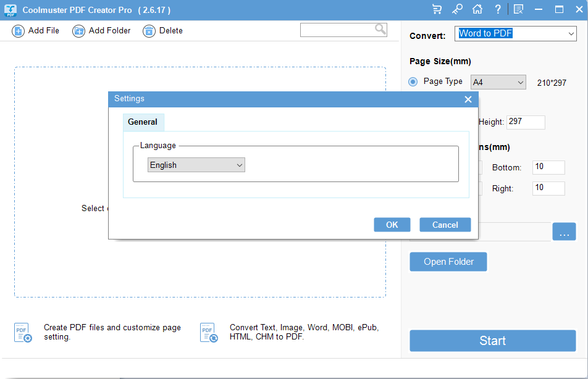
Task: Open the help question mark icon
Action: (498, 9)
